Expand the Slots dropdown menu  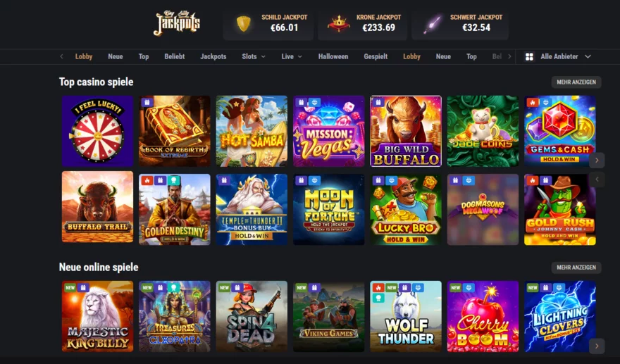pyautogui.click(x=254, y=56)
